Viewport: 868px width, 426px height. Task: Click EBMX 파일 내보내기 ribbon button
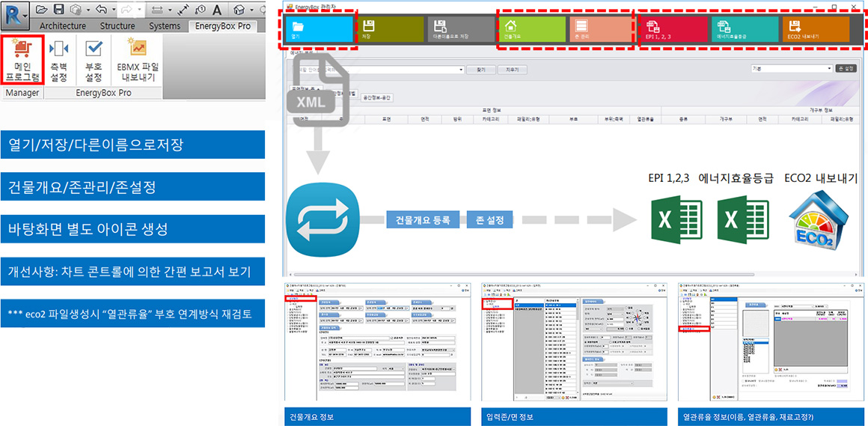coord(138,61)
